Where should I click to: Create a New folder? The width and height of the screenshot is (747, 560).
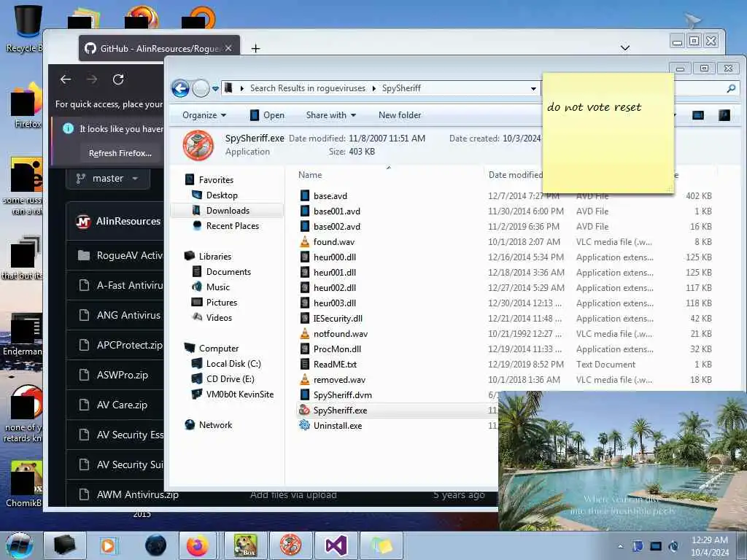tap(400, 115)
